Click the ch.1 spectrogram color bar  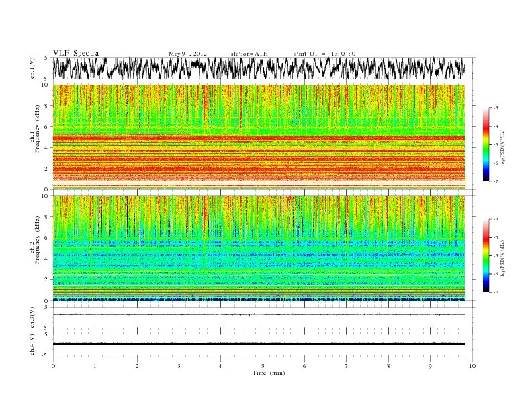point(486,144)
